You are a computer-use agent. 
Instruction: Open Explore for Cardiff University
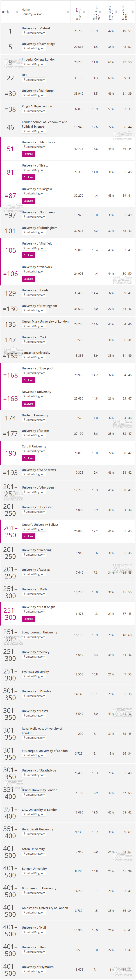[28, 458]
